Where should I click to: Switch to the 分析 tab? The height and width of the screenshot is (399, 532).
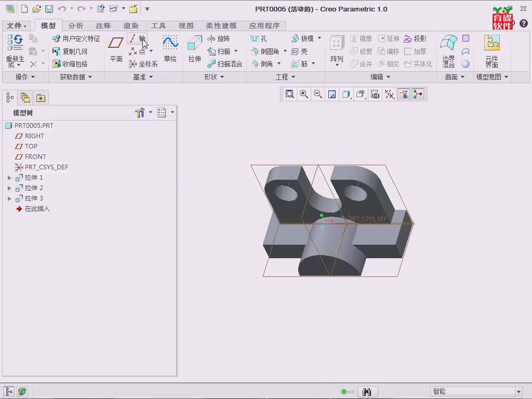[x=75, y=25]
